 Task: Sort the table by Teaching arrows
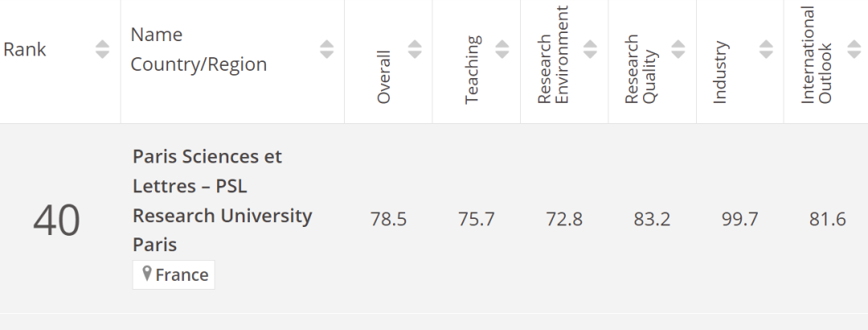point(502,49)
